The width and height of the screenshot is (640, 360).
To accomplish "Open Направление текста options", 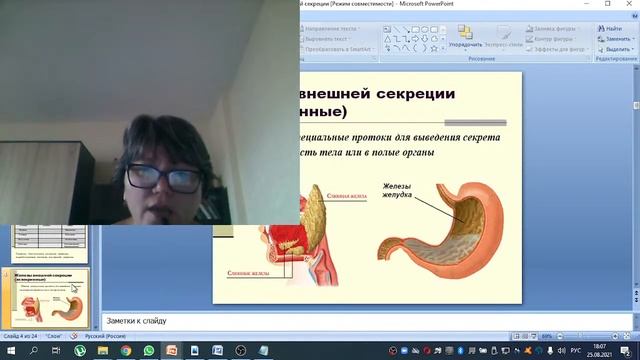I will pos(330,29).
